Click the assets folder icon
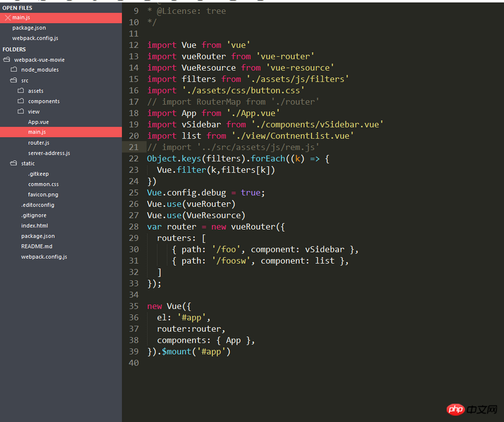This screenshot has height=422, width=504. [21, 91]
